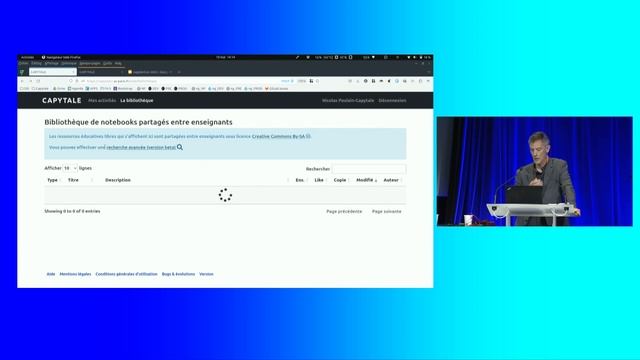Open the Fichier menu in Firefox
This screenshot has width=640, height=360.
click(x=24, y=63)
